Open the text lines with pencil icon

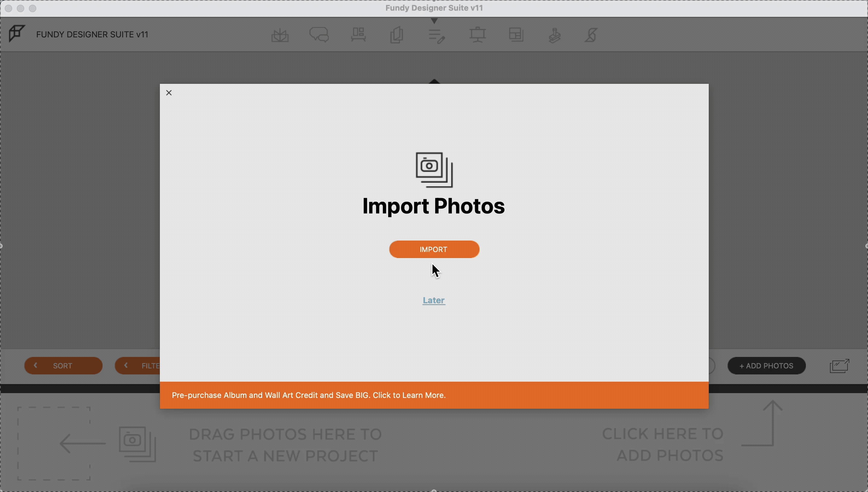click(x=436, y=36)
